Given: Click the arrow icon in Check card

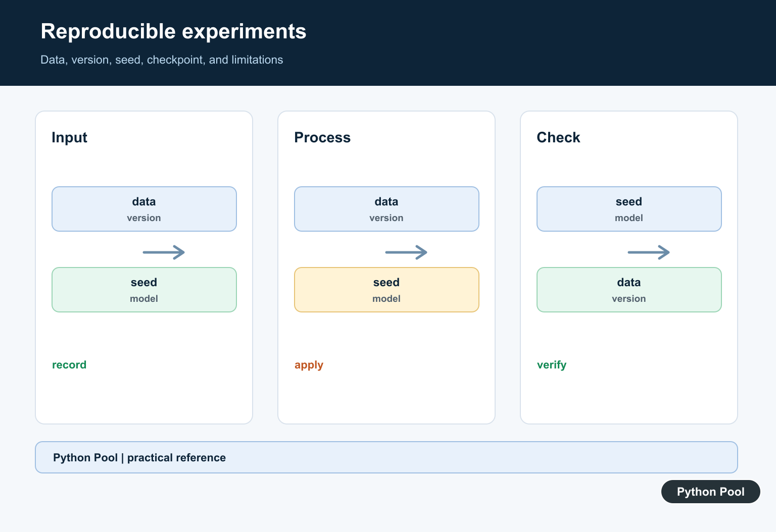Looking at the screenshot, I should click(x=649, y=252).
